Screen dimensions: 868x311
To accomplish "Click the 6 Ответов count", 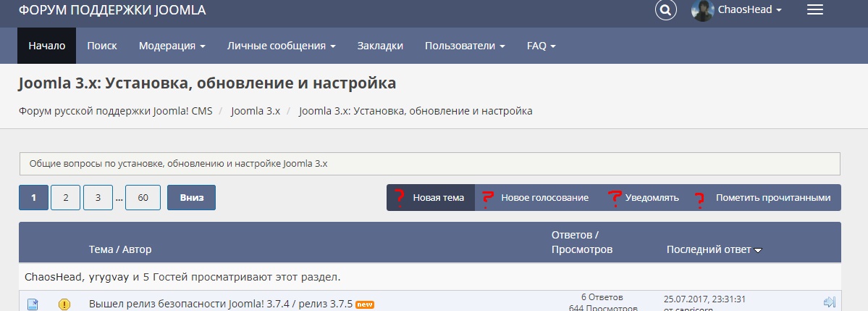I will [602, 297].
